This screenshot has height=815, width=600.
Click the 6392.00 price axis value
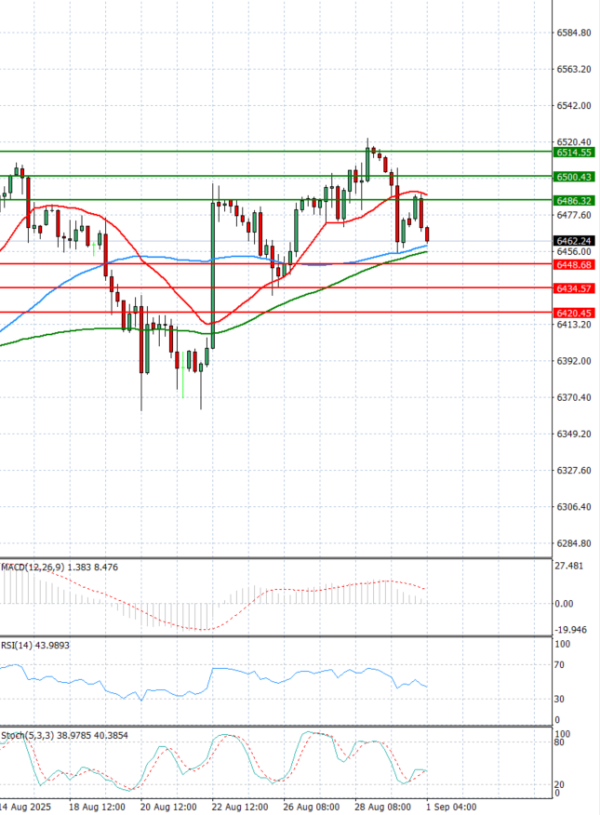[x=574, y=361]
